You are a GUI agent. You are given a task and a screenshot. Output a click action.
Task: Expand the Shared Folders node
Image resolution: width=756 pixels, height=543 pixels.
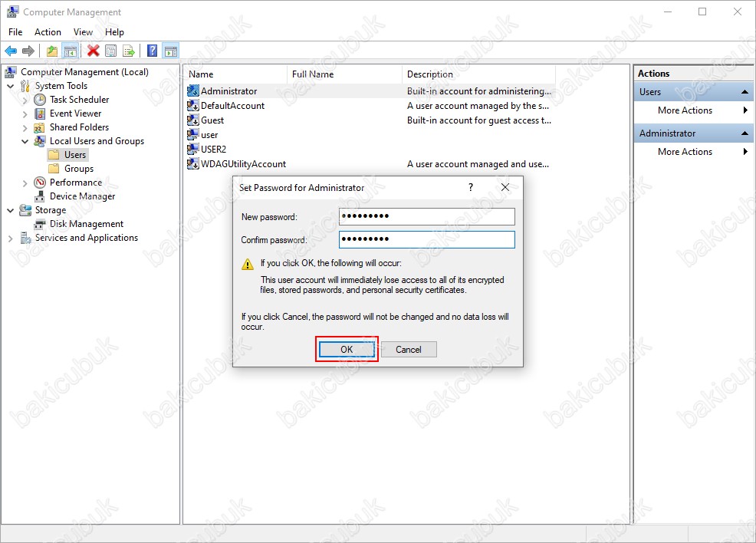tap(25, 128)
